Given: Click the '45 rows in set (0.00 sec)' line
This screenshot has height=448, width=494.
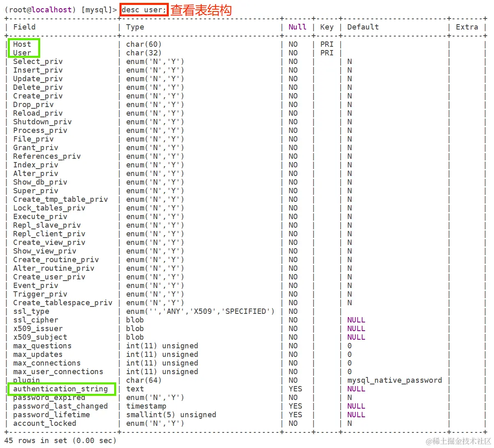Looking at the screenshot, I should point(60,441).
